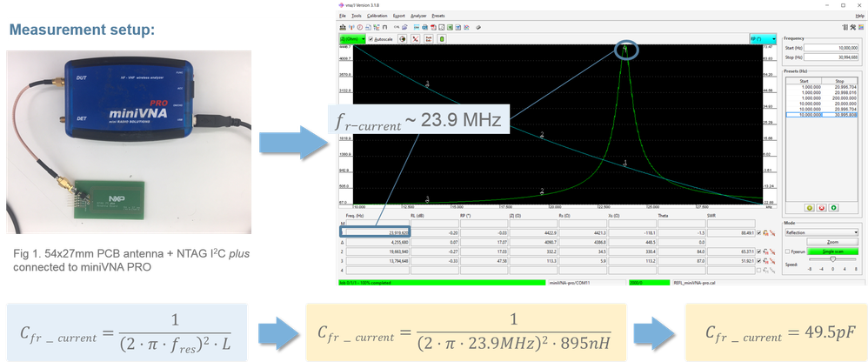Toggle marker 2 visibility checkbox
The height and width of the screenshot is (362, 868).
click(x=759, y=251)
